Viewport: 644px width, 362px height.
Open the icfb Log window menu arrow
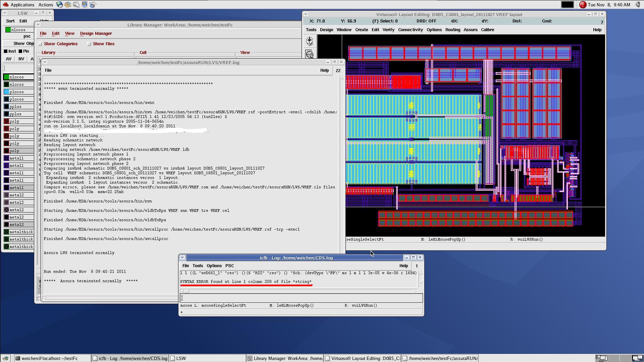tap(182, 258)
